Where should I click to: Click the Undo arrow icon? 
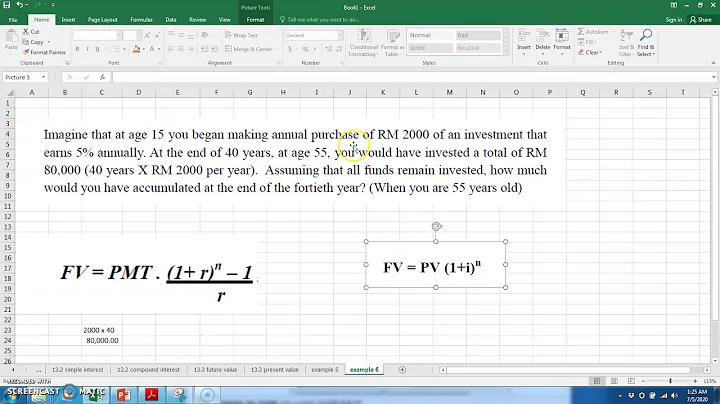(20, 5)
